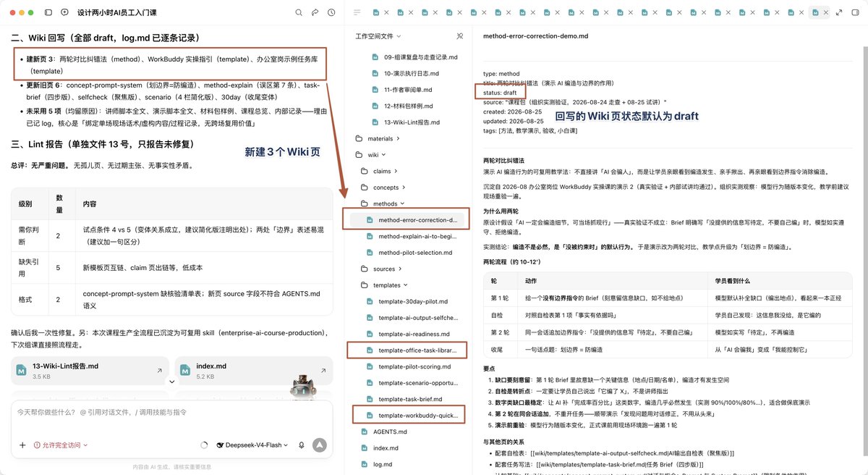Open template-30day-pilot.md file
868x475 pixels.
pyautogui.click(x=407, y=301)
